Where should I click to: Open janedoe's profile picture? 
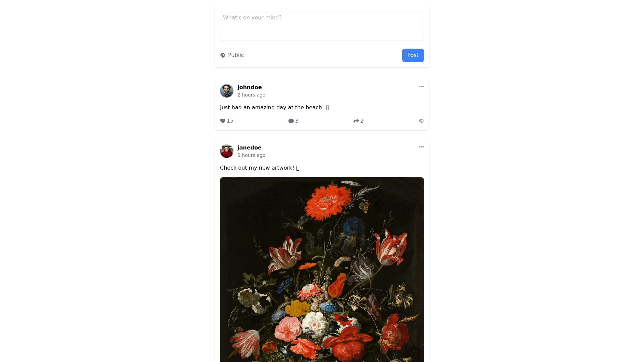pos(227,151)
